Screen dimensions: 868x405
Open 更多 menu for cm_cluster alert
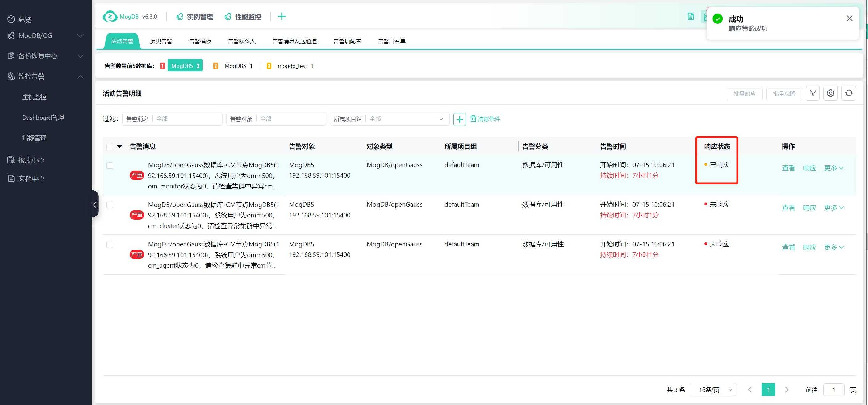(x=834, y=208)
